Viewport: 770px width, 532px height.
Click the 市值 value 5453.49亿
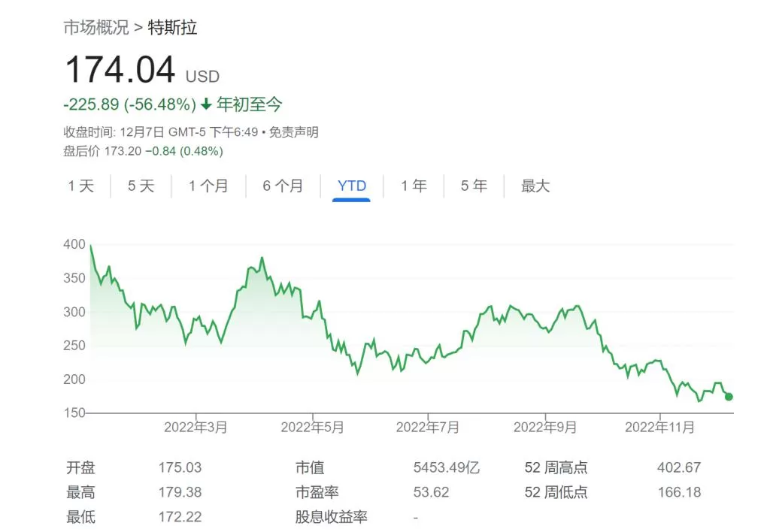coord(447,467)
